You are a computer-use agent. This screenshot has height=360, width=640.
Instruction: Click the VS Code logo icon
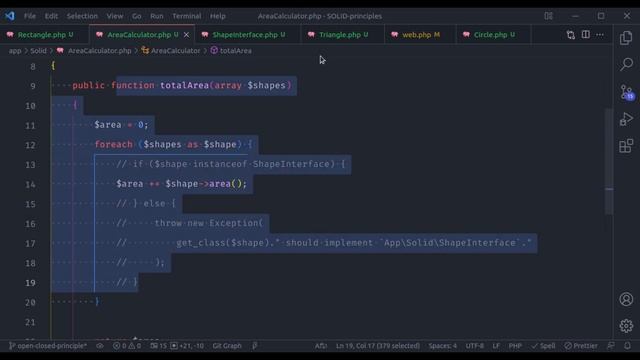[10, 16]
